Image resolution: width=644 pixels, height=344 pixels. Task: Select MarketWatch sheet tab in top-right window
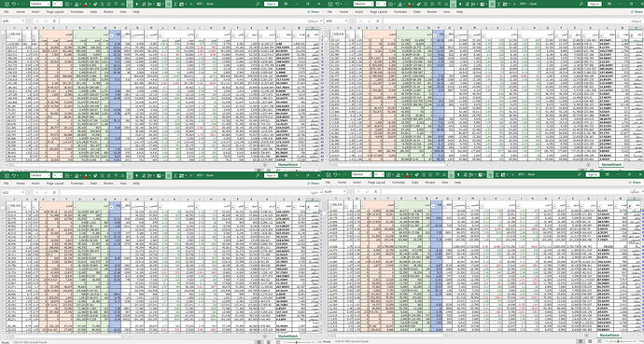611,164
